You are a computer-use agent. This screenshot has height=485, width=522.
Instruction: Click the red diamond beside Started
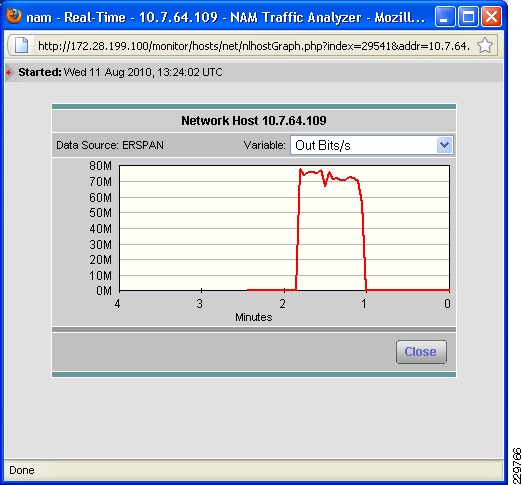(x=9, y=72)
